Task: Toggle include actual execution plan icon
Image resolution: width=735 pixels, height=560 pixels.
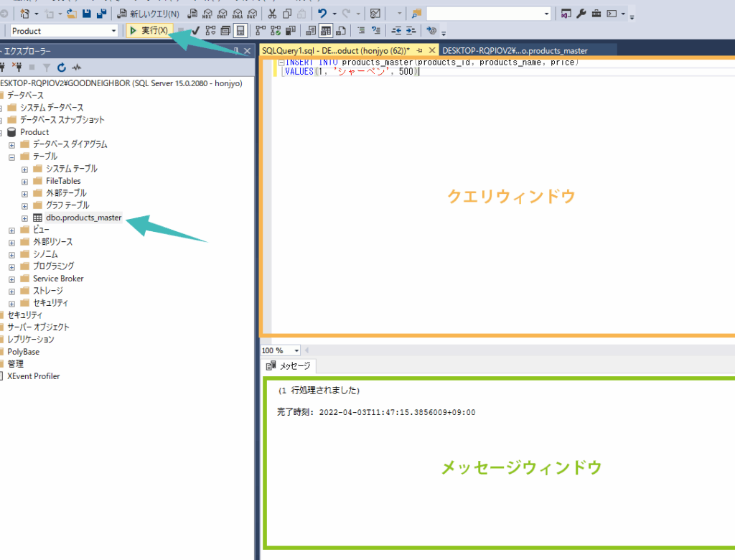Action: tap(260, 30)
